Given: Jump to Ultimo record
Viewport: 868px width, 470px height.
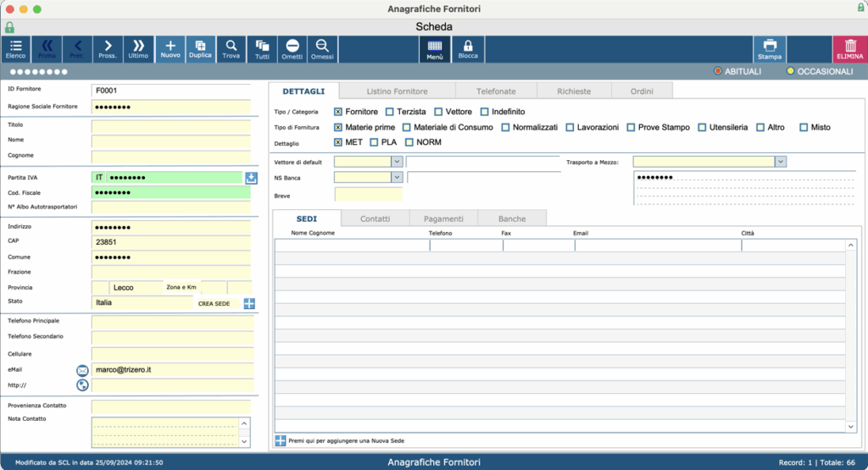Looking at the screenshot, I should point(138,49).
